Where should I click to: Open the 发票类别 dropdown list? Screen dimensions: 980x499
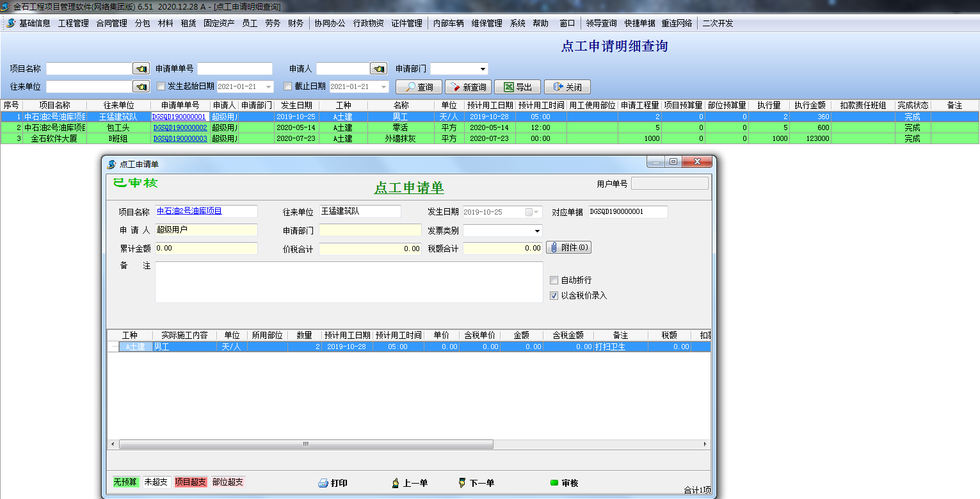pyautogui.click(x=536, y=231)
